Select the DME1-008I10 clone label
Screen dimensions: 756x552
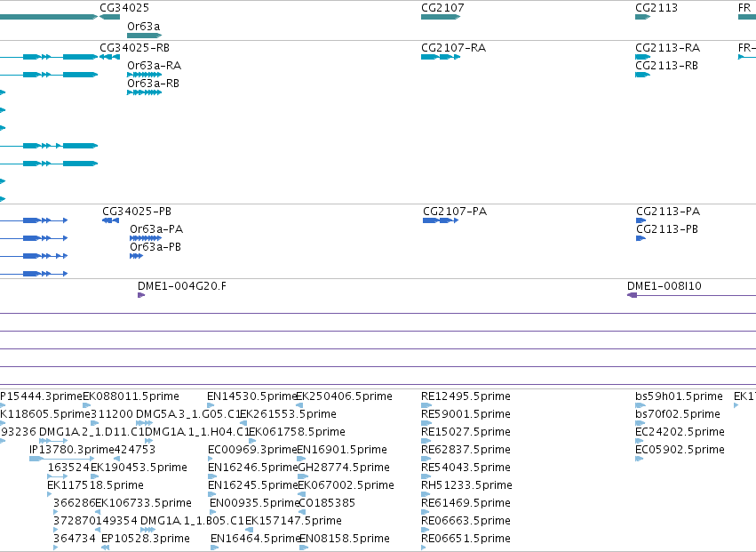[x=664, y=286]
